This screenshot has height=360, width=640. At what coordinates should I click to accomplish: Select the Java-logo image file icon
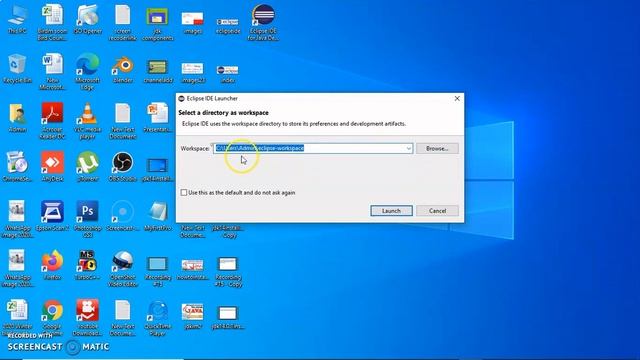tap(193, 316)
